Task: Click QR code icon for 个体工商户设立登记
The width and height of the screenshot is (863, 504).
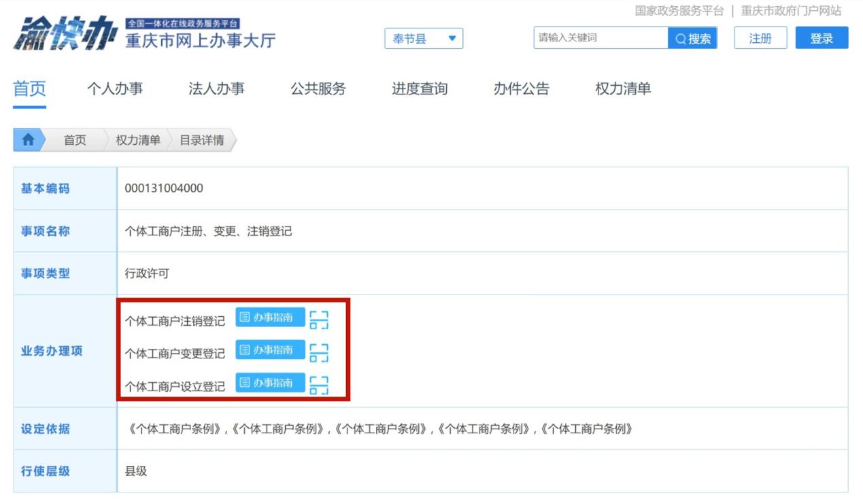Action: (x=319, y=385)
